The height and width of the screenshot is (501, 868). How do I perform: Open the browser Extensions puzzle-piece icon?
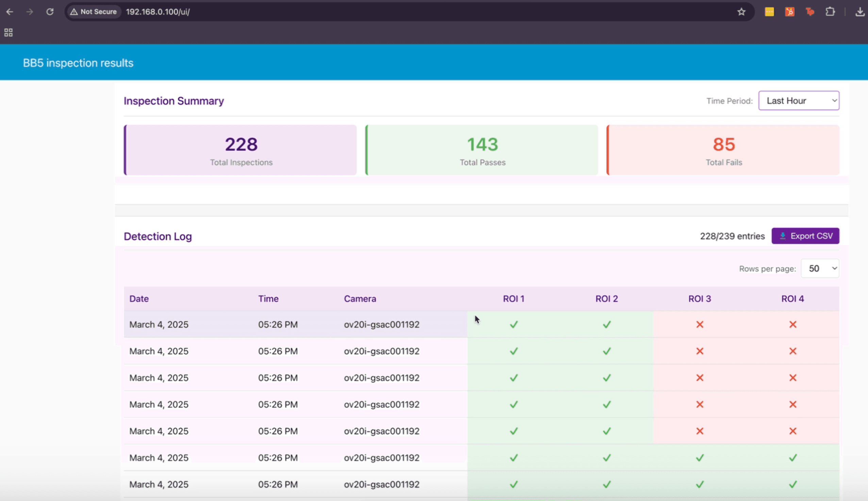pyautogui.click(x=831, y=11)
